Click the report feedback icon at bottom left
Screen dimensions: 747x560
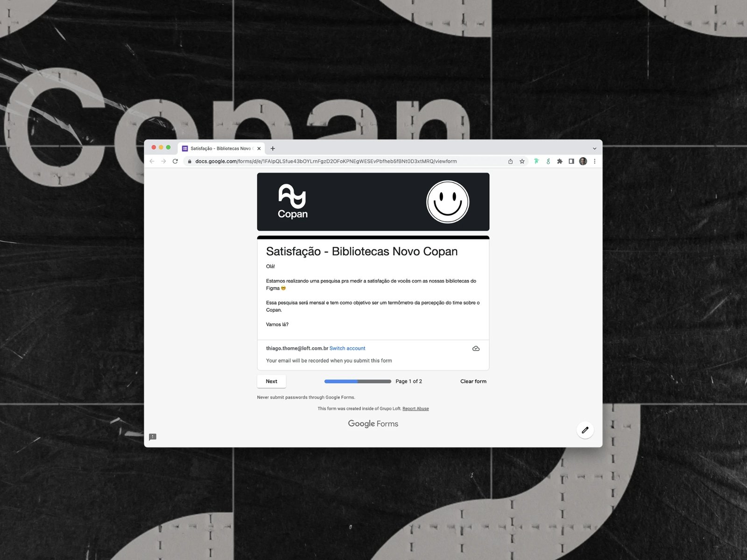coord(153,437)
